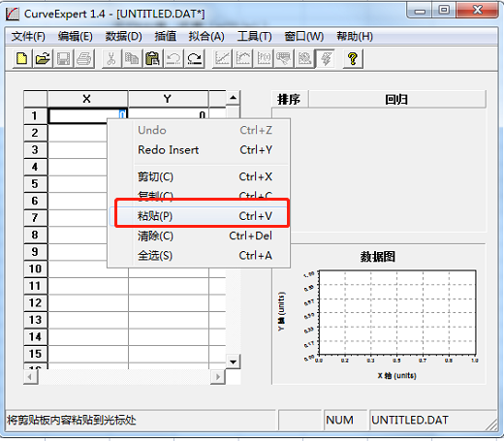Click the Y column header
The height and width of the screenshot is (441, 504).
pyautogui.click(x=168, y=99)
